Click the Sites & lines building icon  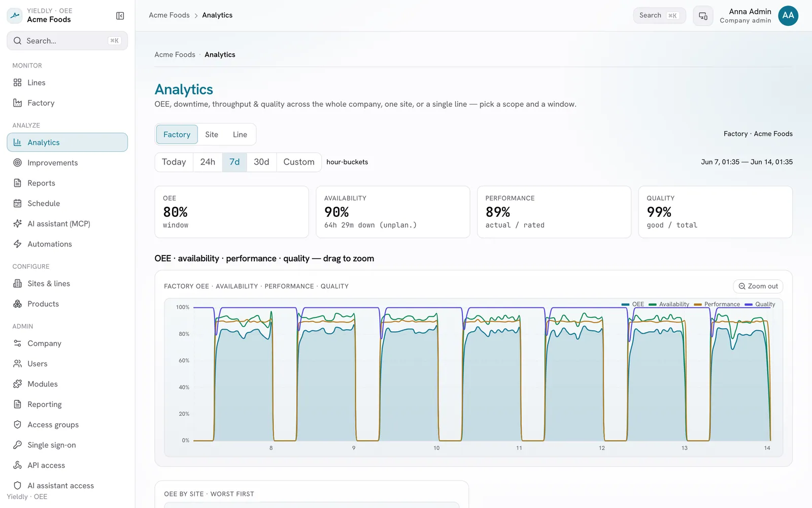pos(17,283)
